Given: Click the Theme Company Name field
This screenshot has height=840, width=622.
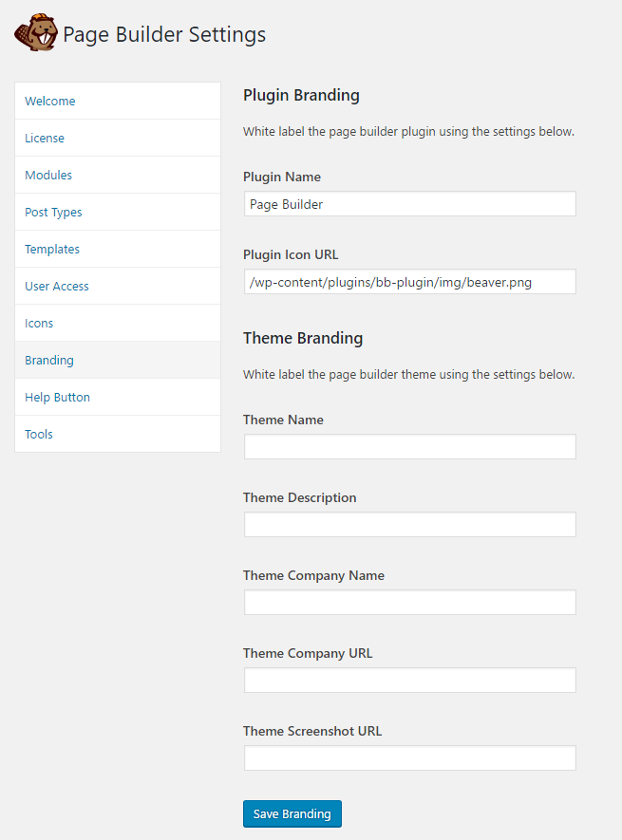Looking at the screenshot, I should point(409,602).
